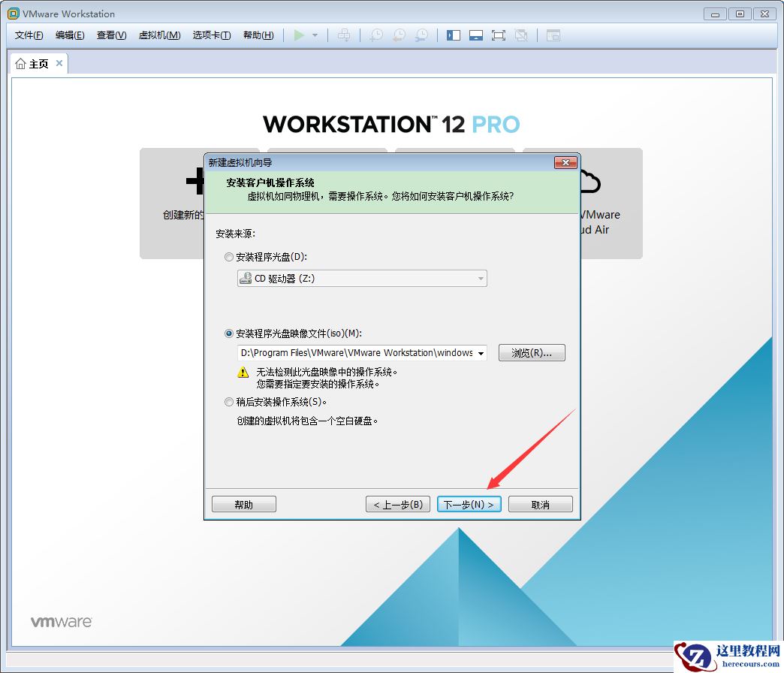The width and height of the screenshot is (784, 673).
Task: Browse for an ISO with 浏览(R)
Action: pos(532,353)
